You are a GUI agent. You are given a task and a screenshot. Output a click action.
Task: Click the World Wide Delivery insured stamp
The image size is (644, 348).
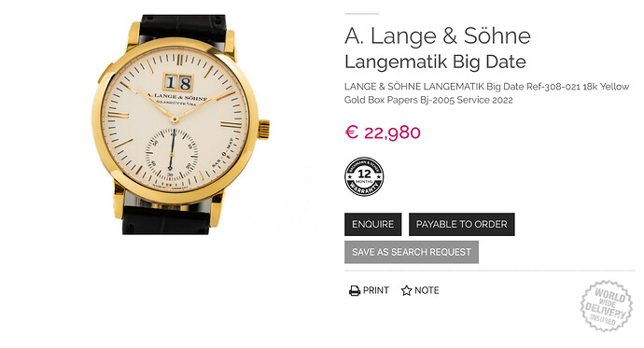(x=606, y=305)
